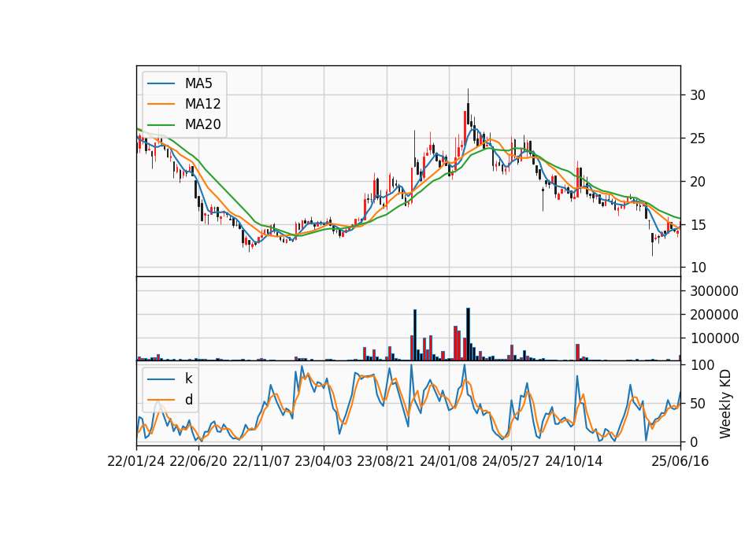This screenshot has width=756, height=543.
Task: Click the highest candlestick wick near 30
Action: 468,95
